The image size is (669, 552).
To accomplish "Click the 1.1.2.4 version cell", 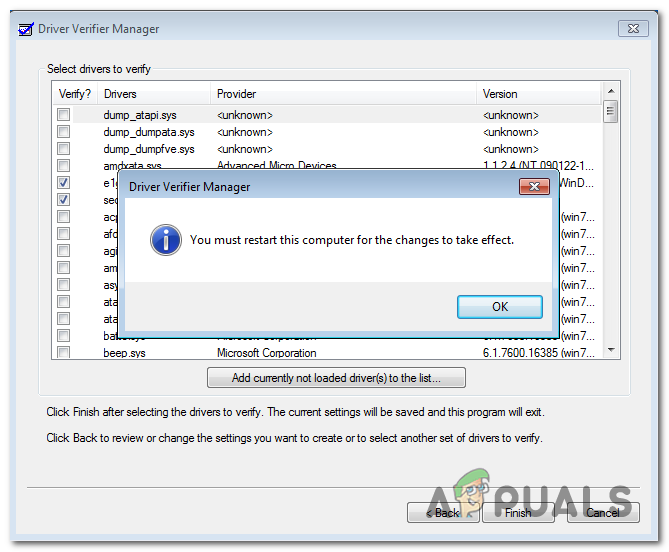I will pos(538,165).
